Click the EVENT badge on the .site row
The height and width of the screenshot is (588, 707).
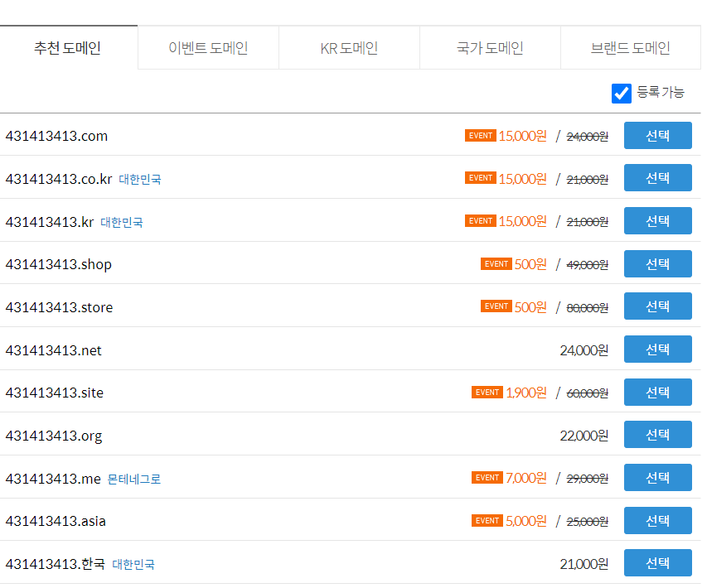[488, 392]
